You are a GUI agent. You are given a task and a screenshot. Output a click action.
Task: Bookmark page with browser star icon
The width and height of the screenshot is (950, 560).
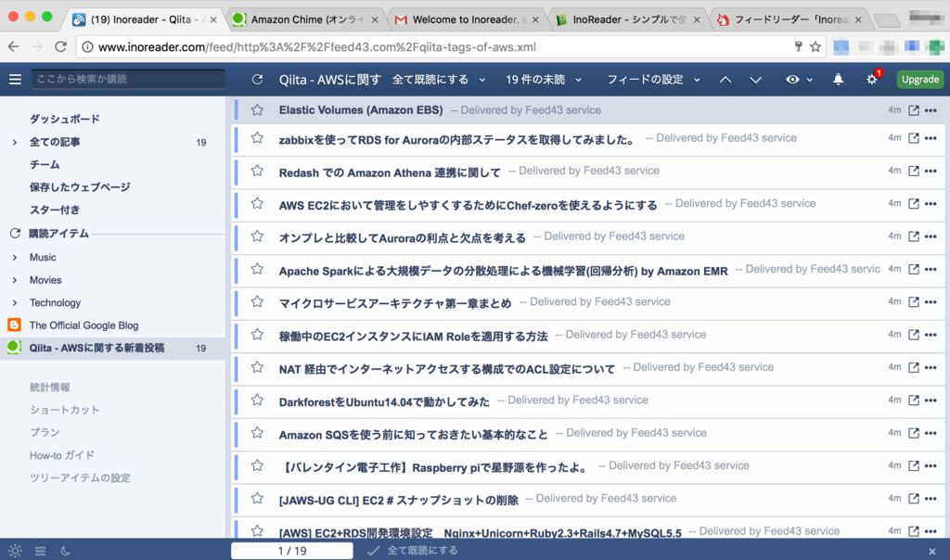815,46
